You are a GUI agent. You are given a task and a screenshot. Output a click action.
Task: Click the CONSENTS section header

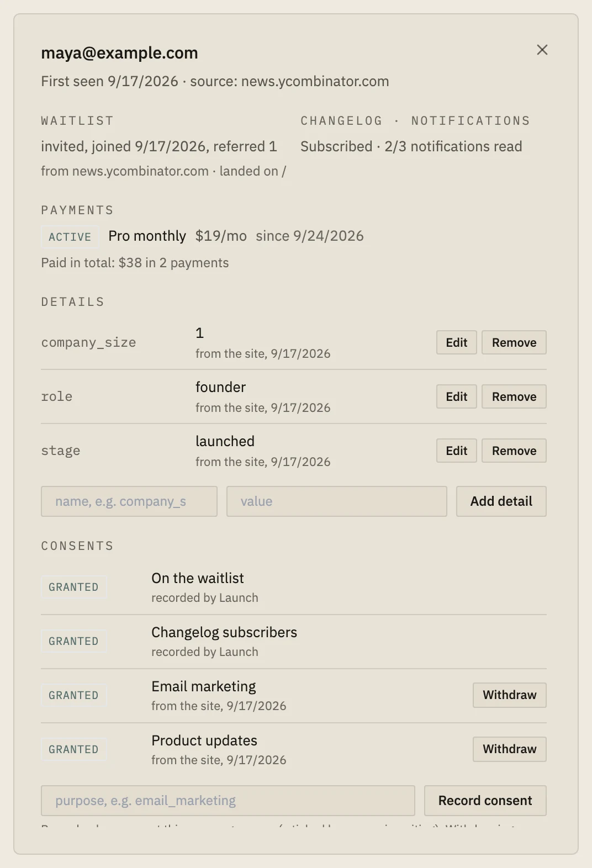pyautogui.click(x=77, y=546)
